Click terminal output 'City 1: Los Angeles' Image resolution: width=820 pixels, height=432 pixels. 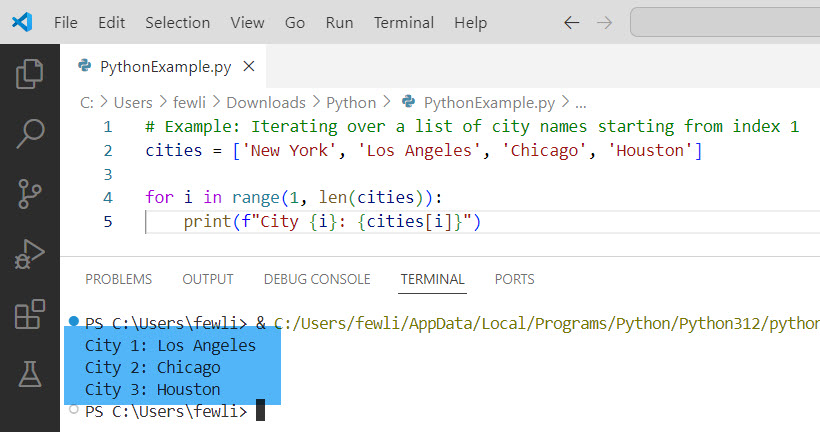tap(170, 346)
